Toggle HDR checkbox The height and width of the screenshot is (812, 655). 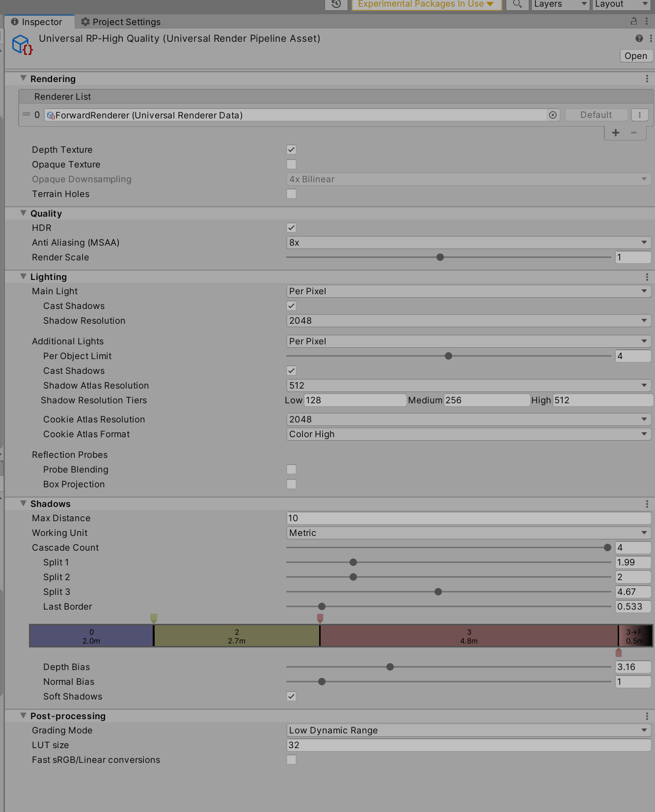point(291,228)
